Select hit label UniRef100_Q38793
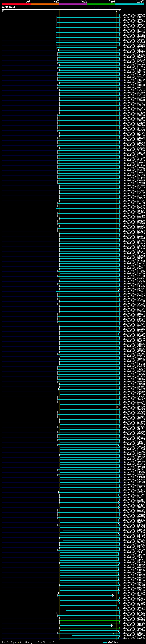The width and height of the screenshot is (146, 644). tap(133, 618)
